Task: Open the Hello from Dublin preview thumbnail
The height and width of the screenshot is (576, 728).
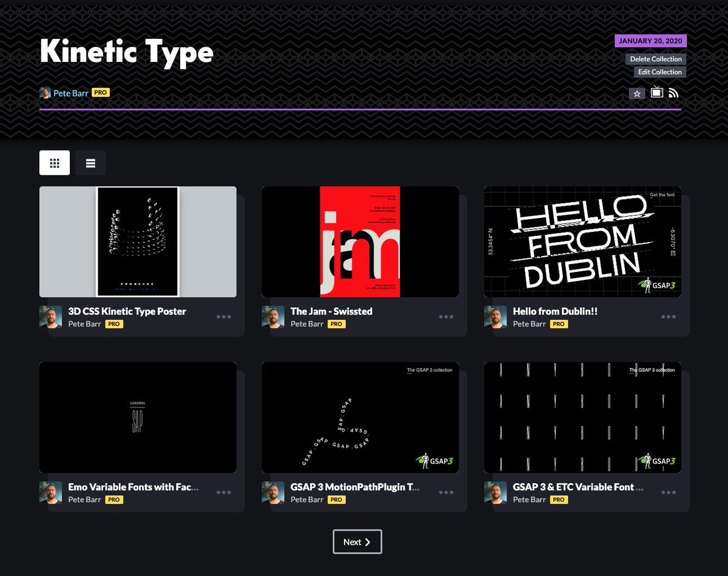Action: (x=582, y=242)
